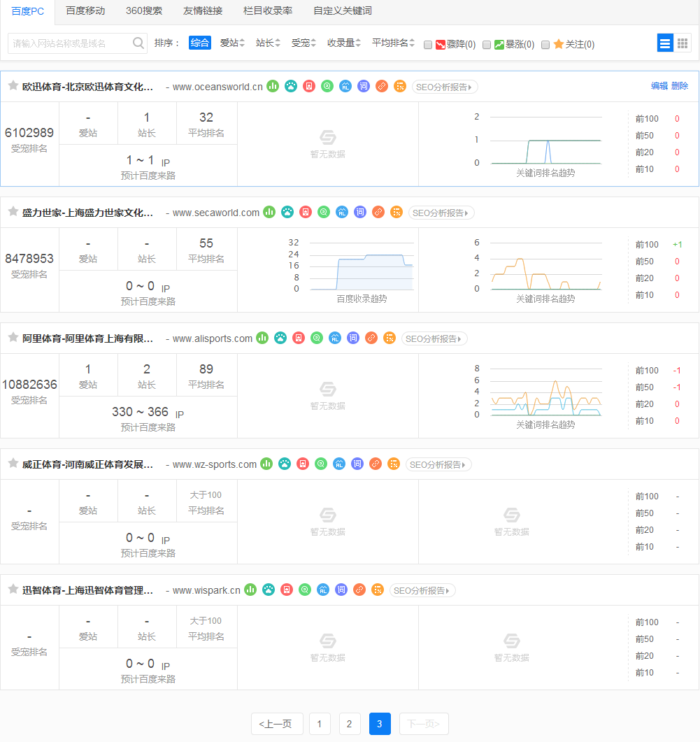The image size is (700, 742).
Task: Click green bar-chart icon for wispark.cn
Action: 250,590
